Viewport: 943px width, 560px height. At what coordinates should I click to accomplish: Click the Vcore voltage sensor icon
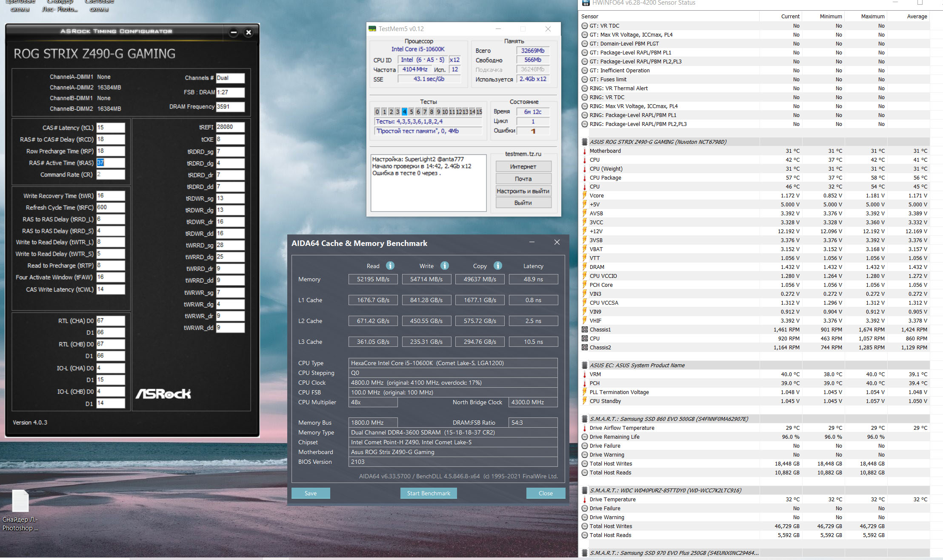(585, 195)
